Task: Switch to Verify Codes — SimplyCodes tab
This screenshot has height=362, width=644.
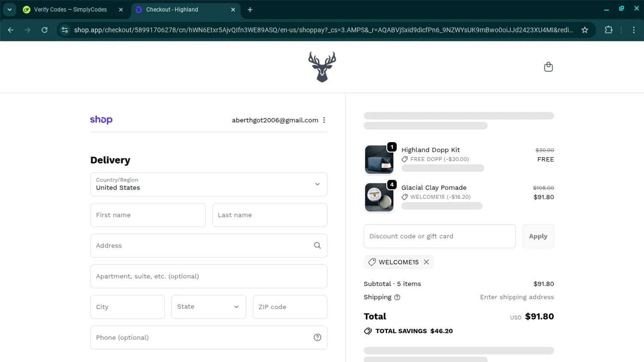Action: coord(70,9)
